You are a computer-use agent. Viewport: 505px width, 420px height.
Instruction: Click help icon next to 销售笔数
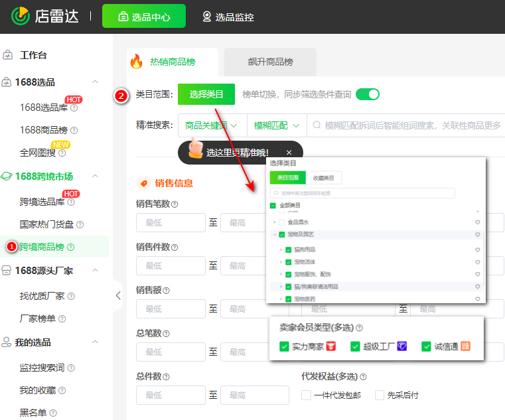point(175,204)
